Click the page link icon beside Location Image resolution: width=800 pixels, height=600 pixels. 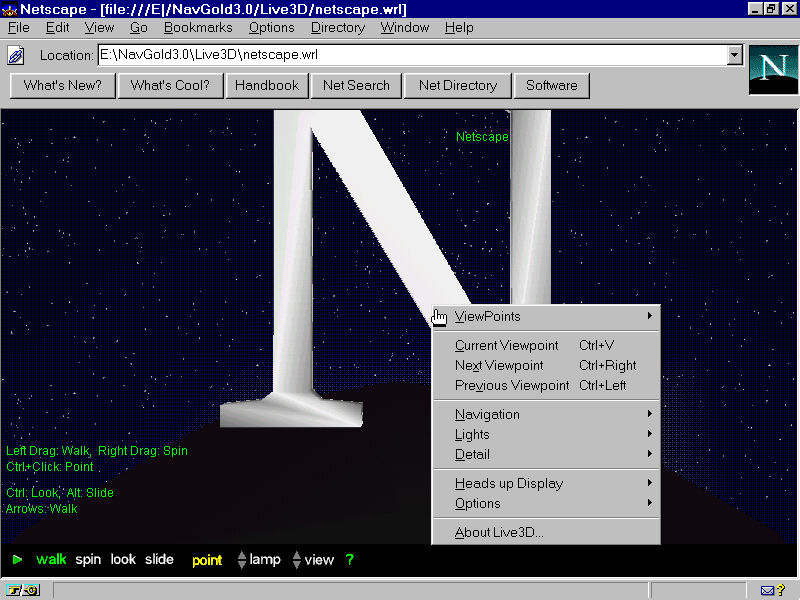click(15, 55)
